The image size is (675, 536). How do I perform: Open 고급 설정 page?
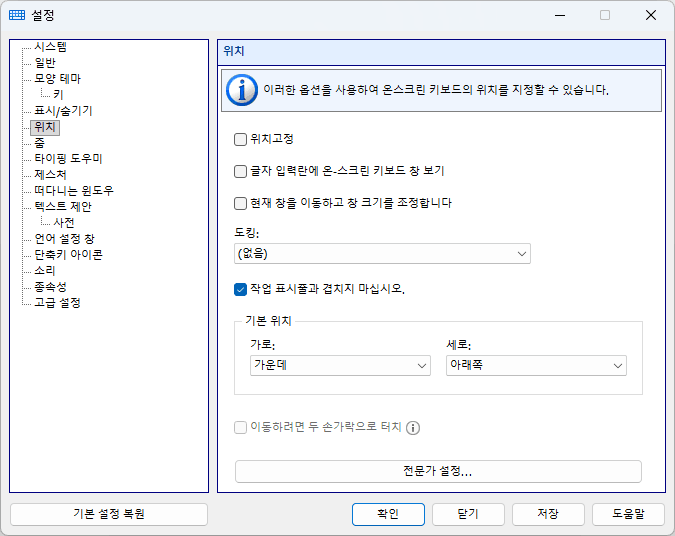click(58, 303)
